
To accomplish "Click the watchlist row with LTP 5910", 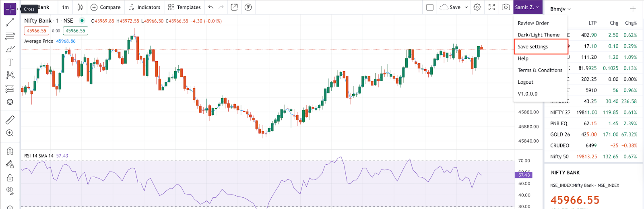I will pyautogui.click(x=594, y=90).
